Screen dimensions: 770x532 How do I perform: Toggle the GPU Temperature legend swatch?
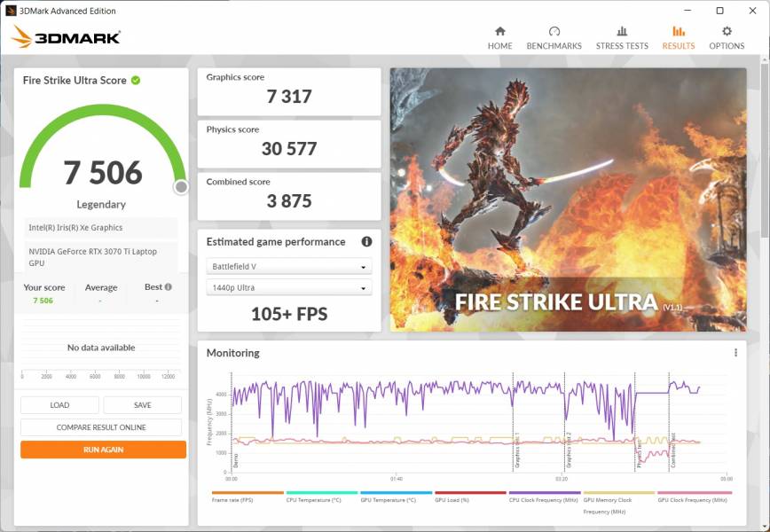(x=397, y=492)
